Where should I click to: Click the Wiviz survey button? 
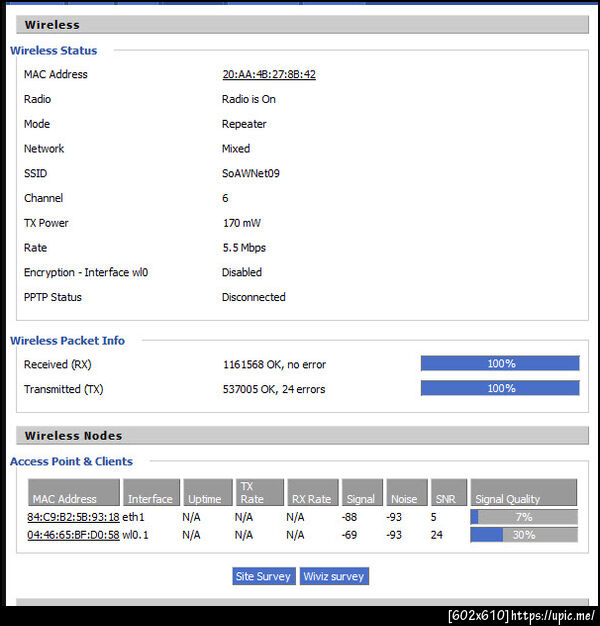pos(334,576)
